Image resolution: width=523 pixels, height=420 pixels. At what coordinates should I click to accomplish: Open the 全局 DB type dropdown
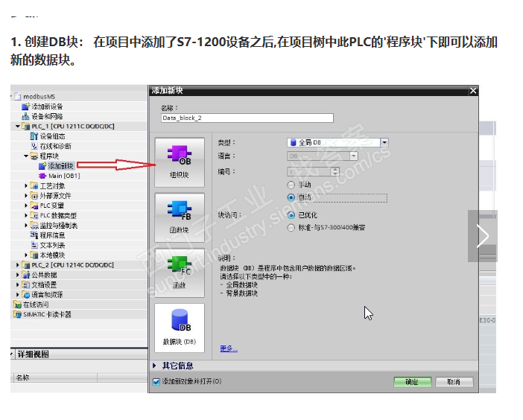click(384, 143)
